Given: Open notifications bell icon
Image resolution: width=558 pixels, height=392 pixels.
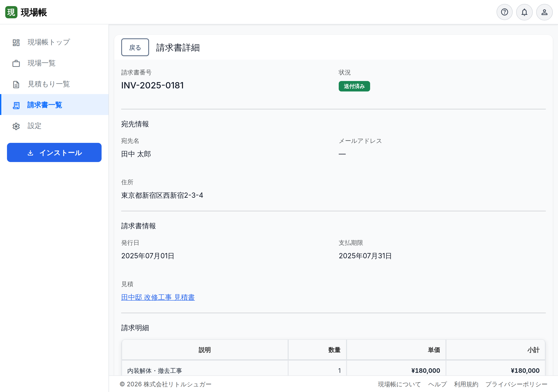Looking at the screenshot, I should [x=524, y=12].
